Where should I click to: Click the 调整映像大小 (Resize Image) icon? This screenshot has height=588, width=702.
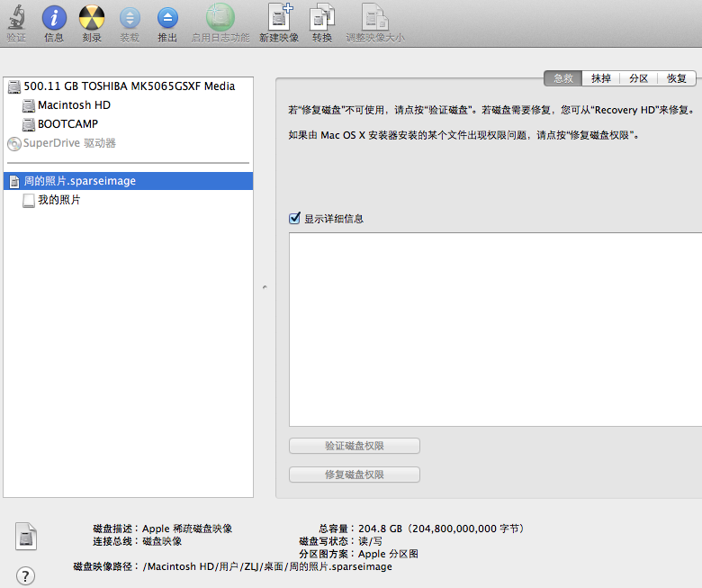374,18
